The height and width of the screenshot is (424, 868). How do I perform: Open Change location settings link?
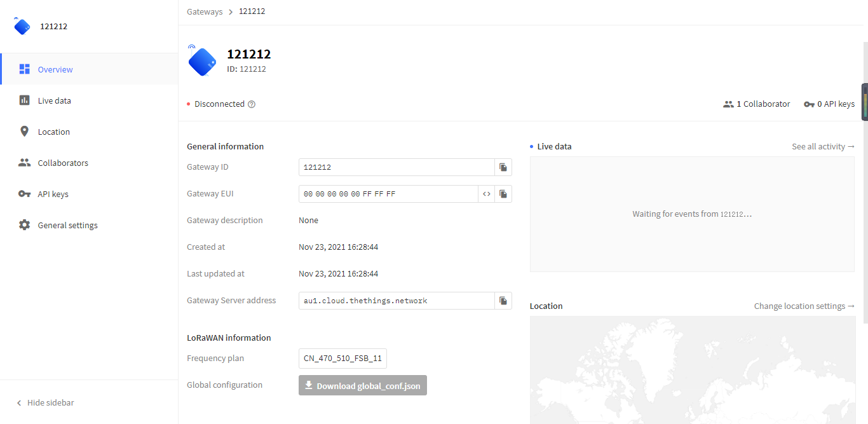click(x=804, y=306)
